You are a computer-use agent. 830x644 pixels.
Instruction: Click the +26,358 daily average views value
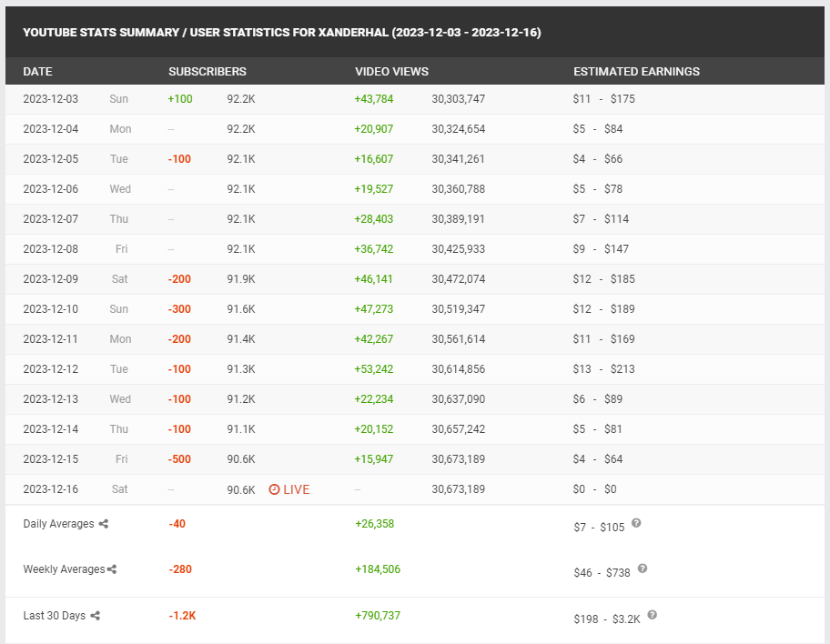pos(375,524)
